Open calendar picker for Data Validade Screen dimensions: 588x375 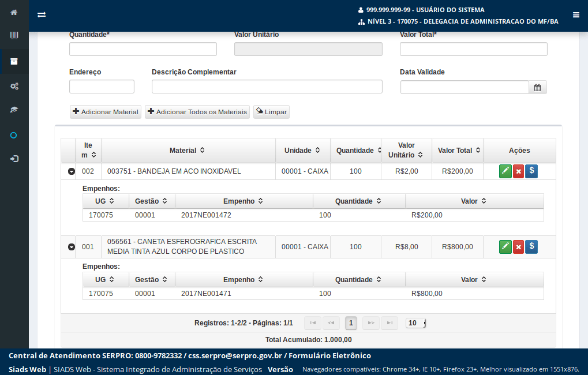pyautogui.click(x=537, y=87)
